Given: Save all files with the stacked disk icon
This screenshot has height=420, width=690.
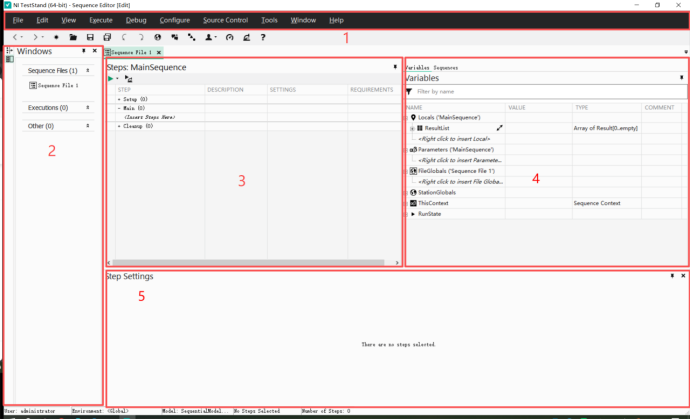Looking at the screenshot, I should [107, 37].
